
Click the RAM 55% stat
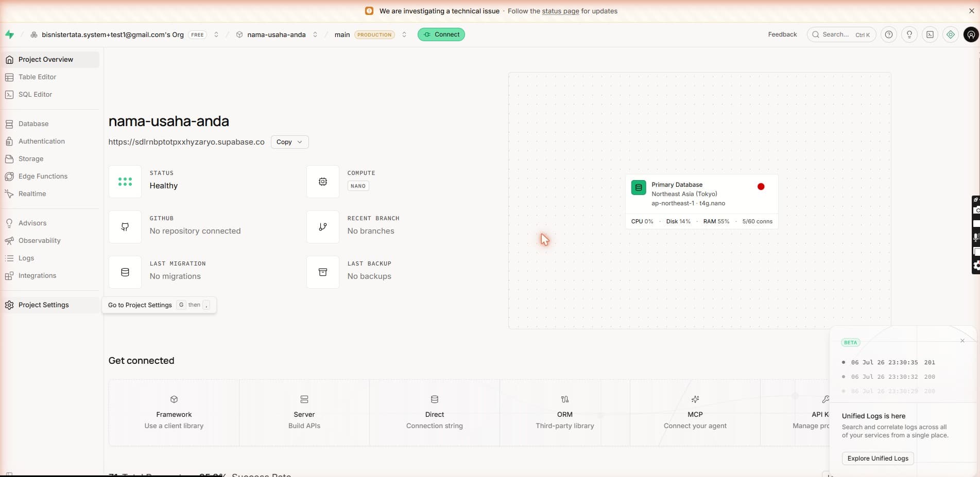click(x=716, y=221)
